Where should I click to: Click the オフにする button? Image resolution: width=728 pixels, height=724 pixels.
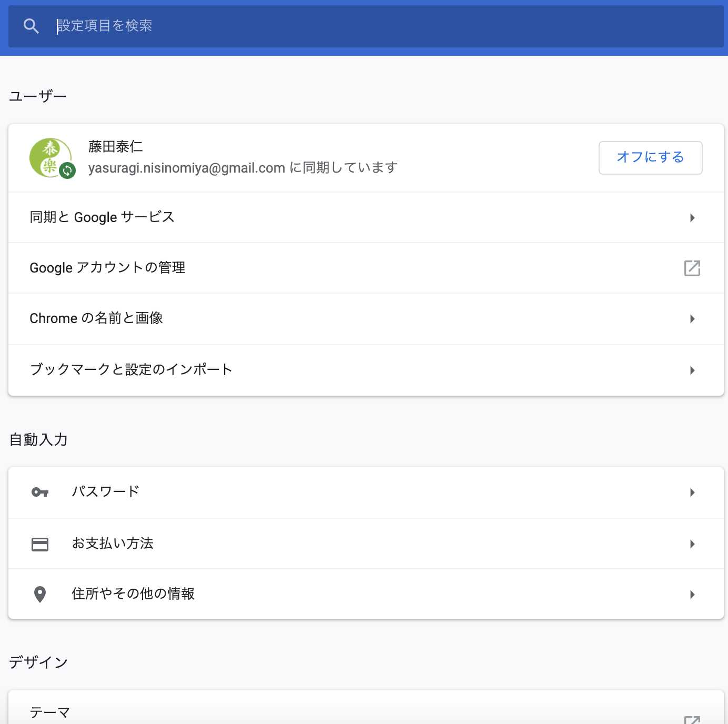point(650,157)
